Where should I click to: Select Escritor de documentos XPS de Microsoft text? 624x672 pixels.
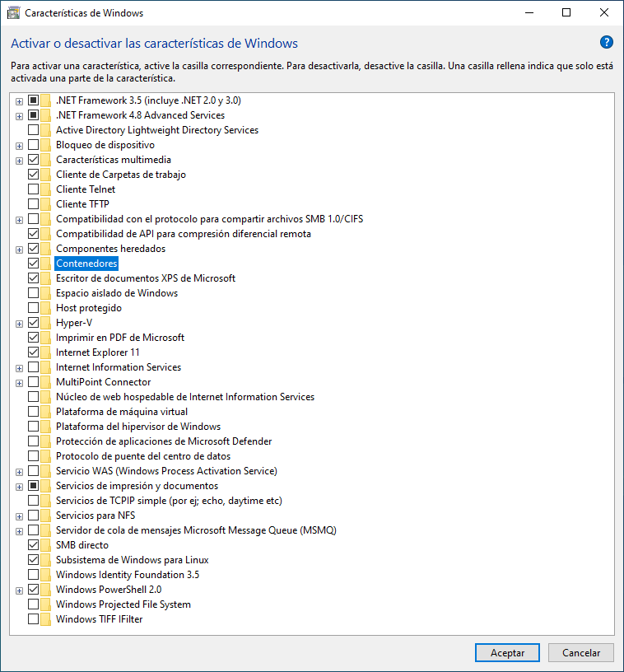point(146,278)
